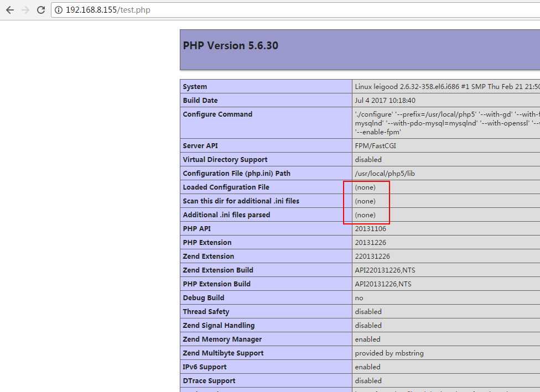Select the 'provided by mbstring' value
Image resolution: width=540 pixels, height=392 pixels.
coord(389,353)
